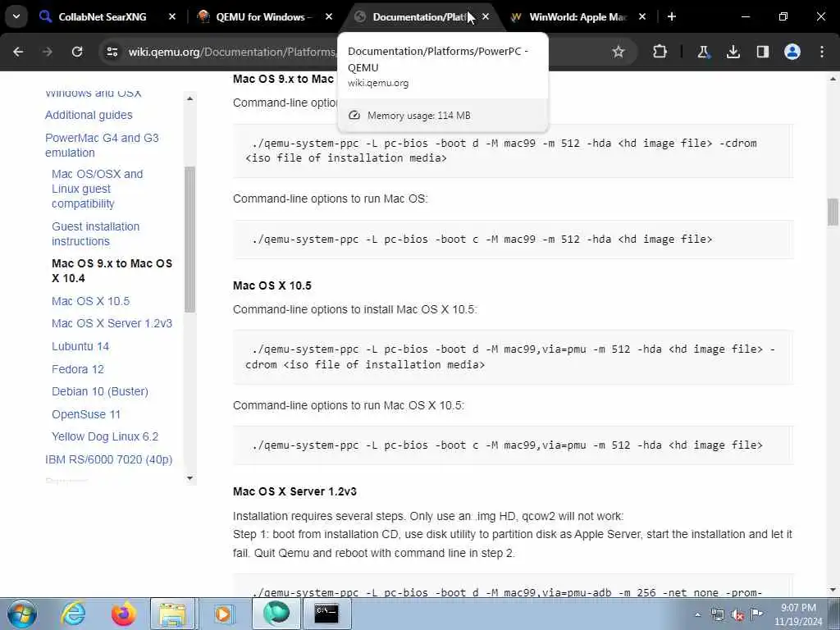Open the OpenSuse 11 sidebar link
Screen dimensions: 840x630
pyautogui.click(x=85, y=414)
